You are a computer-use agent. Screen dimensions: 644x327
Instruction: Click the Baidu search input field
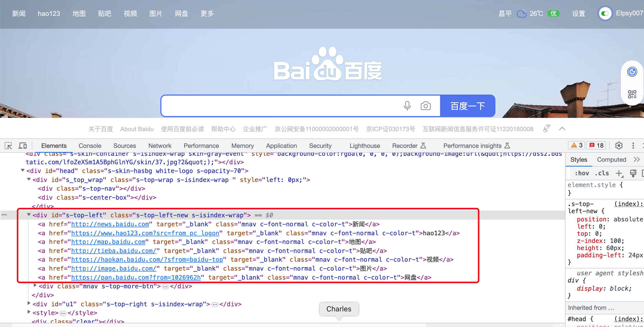pos(279,106)
